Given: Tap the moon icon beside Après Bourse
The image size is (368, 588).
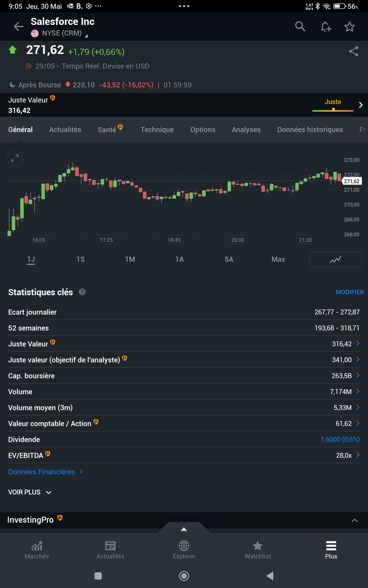Looking at the screenshot, I should (x=12, y=85).
